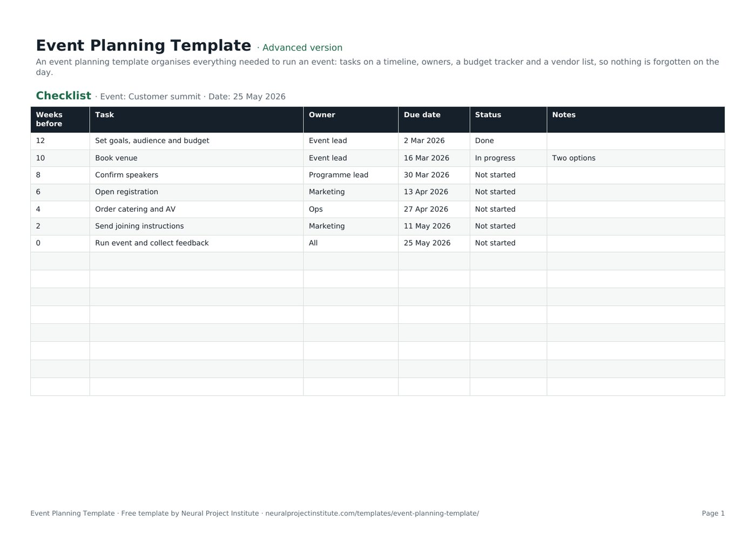Click the 'Page 1' footer label
Screen dimensions: 756x534
click(713, 513)
